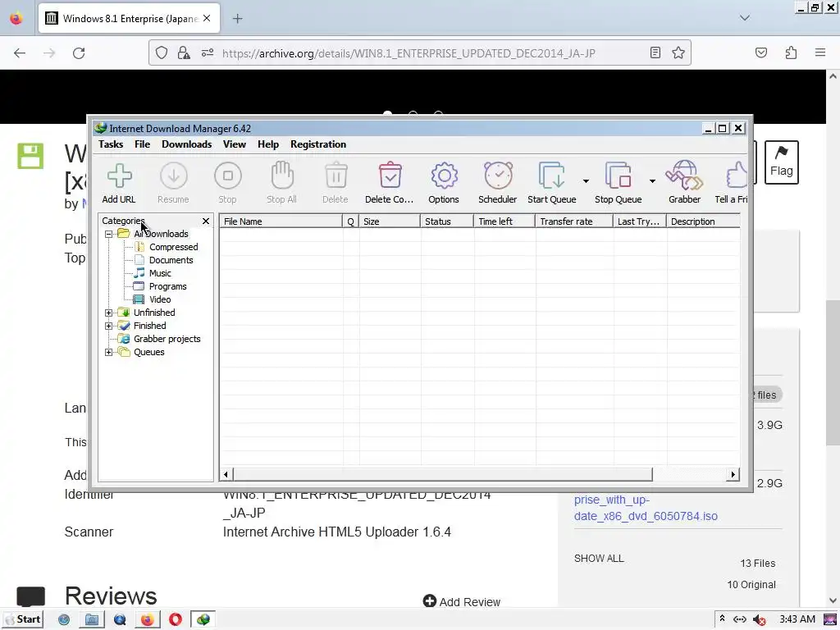Select the Video category
The image size is (840, 630).
pos(160,299)
